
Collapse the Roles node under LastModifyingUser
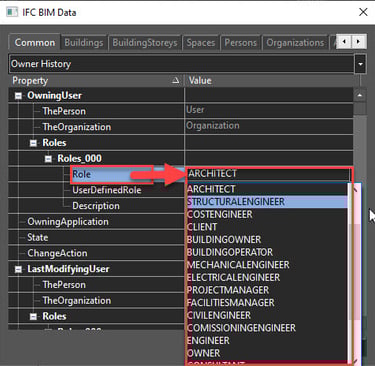33,317
